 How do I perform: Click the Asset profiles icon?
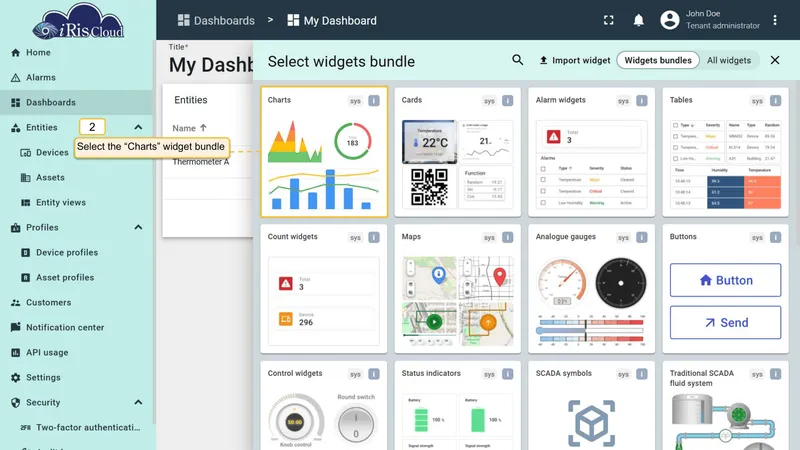(26, 278)
